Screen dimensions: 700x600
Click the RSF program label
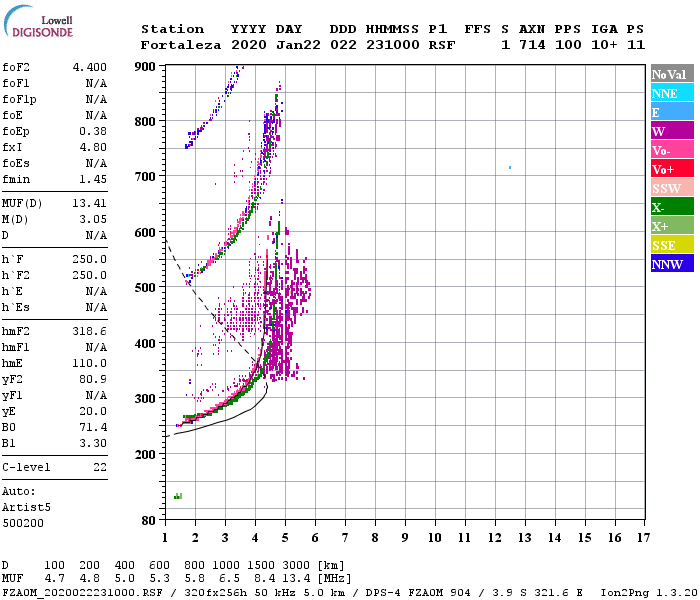point(442,45)
